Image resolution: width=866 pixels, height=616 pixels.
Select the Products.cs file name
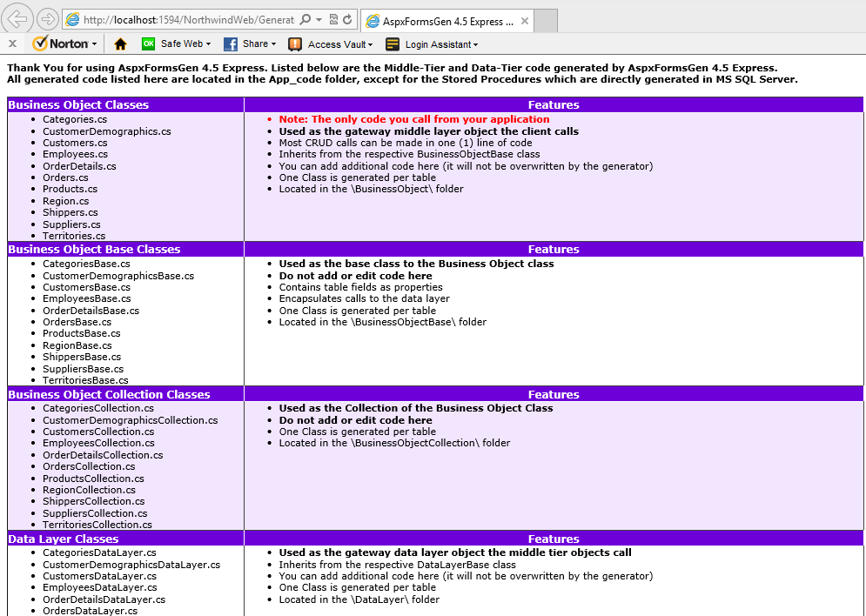click(70, 190)
